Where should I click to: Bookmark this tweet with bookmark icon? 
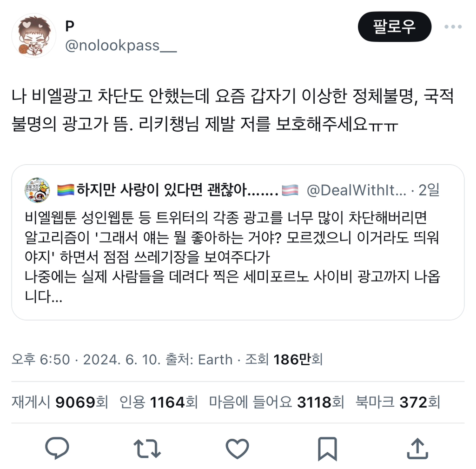tap(328, 449)
